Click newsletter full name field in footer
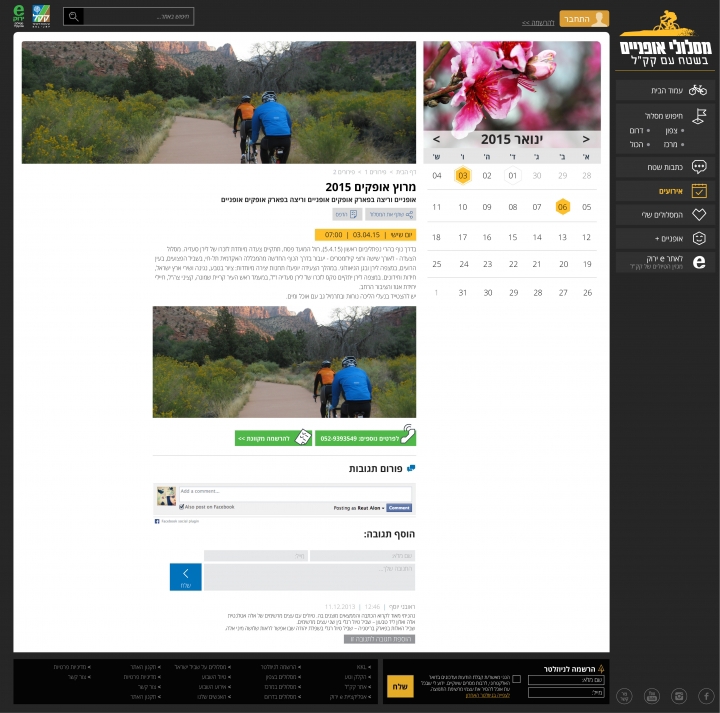Viewport: 720px width, 713px height. tap(566, 680)
